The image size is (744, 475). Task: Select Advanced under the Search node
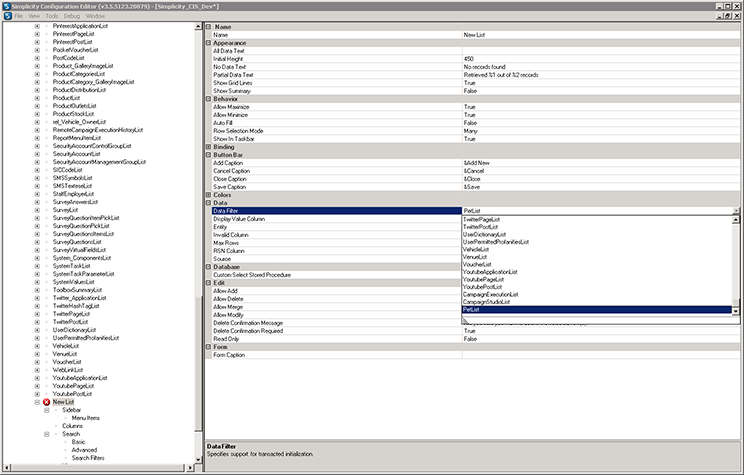tap(84, 450)
